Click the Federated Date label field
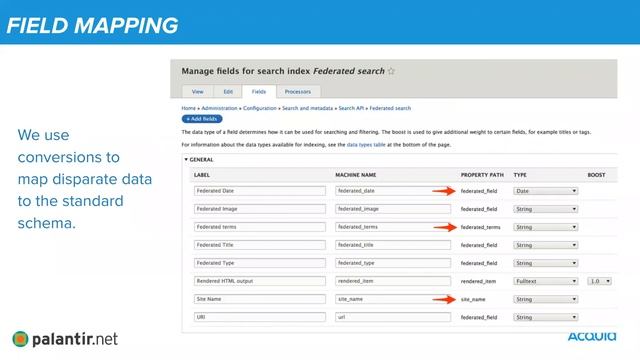Screen dimensions: 640x360 point(260,191)
